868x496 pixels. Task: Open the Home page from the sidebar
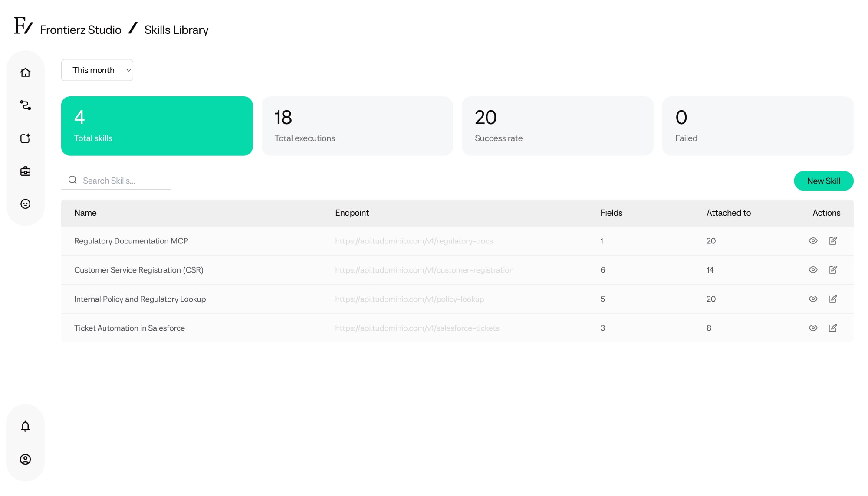click(26, 72)
